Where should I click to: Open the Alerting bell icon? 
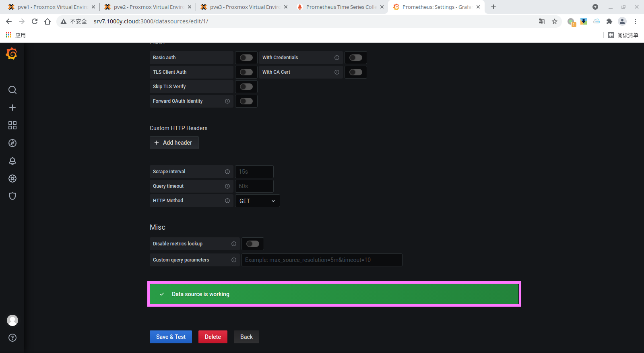[x=12, y=161]
